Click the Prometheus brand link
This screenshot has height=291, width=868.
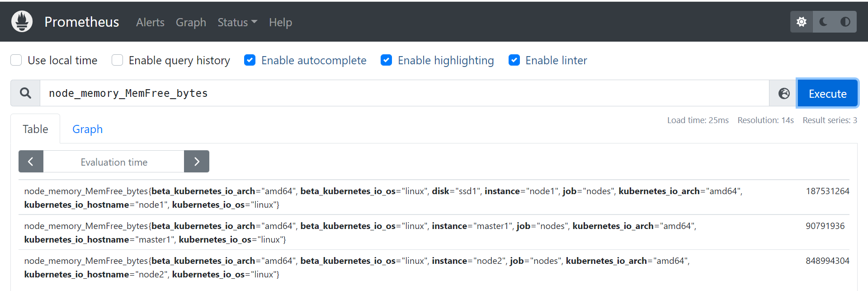(x=81, y=22)
